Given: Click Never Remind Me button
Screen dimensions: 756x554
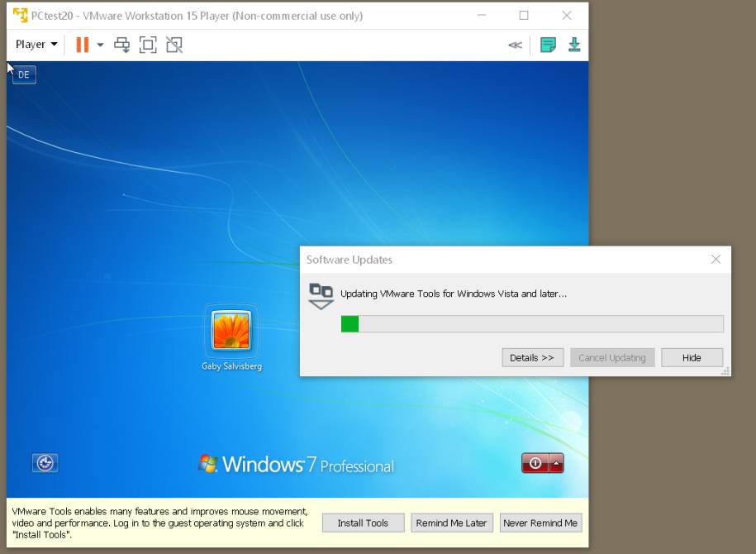Looking at the screenshot, I should coord(540,523).
